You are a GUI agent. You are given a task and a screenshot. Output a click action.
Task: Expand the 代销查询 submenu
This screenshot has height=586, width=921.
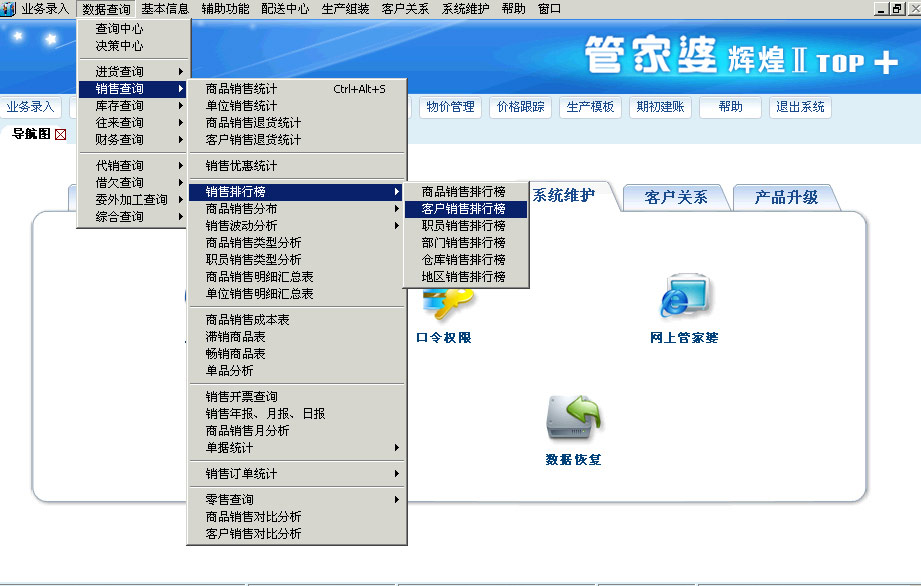133,166
